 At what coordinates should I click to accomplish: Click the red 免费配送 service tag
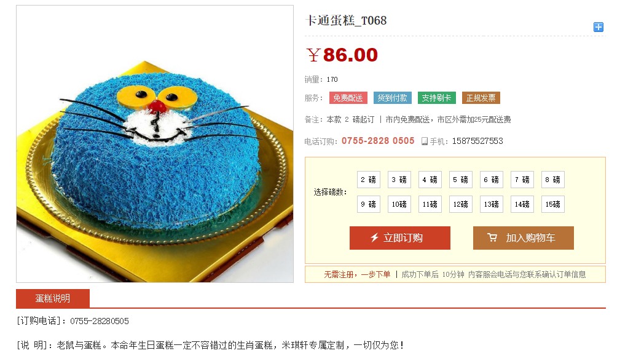[x=348, y=98]
